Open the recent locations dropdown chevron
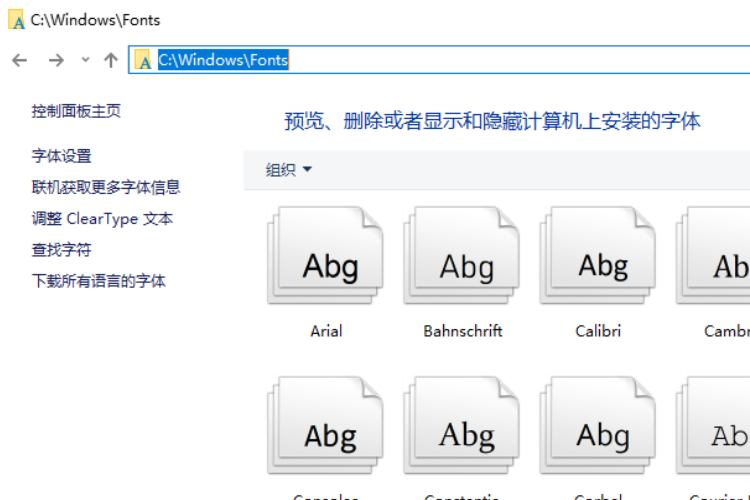The image size is (750, 500). (x=86, y=60)
